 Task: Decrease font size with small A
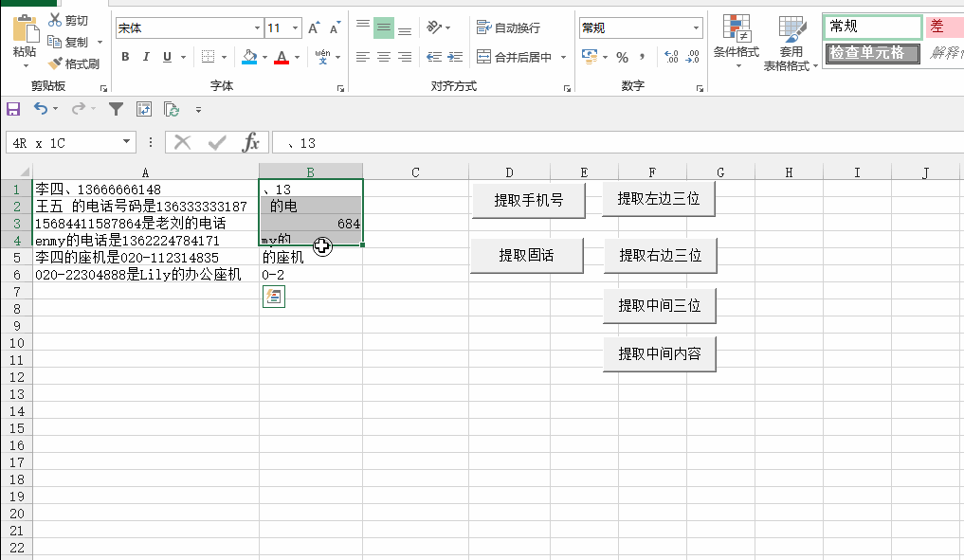pos(335,27)
